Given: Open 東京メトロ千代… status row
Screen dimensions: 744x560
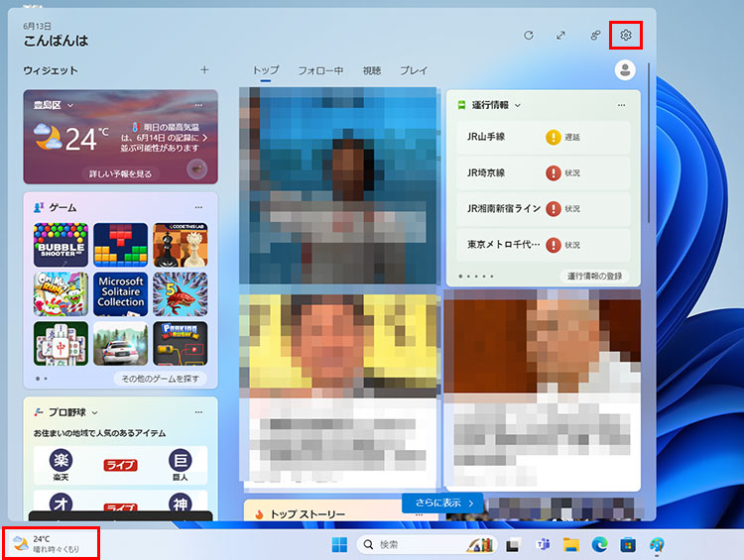Looking at the screenshot, I should point(543,245).
